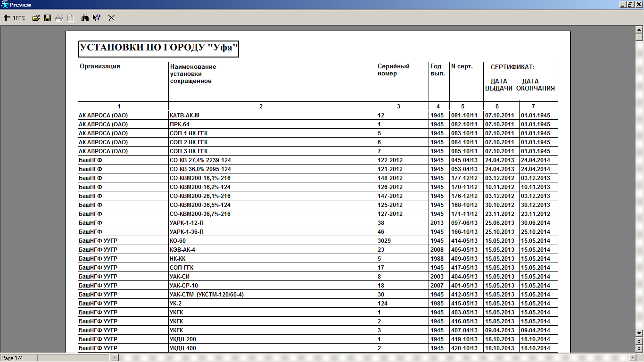Click the vertical scrollbar thumb

point(639,37)
